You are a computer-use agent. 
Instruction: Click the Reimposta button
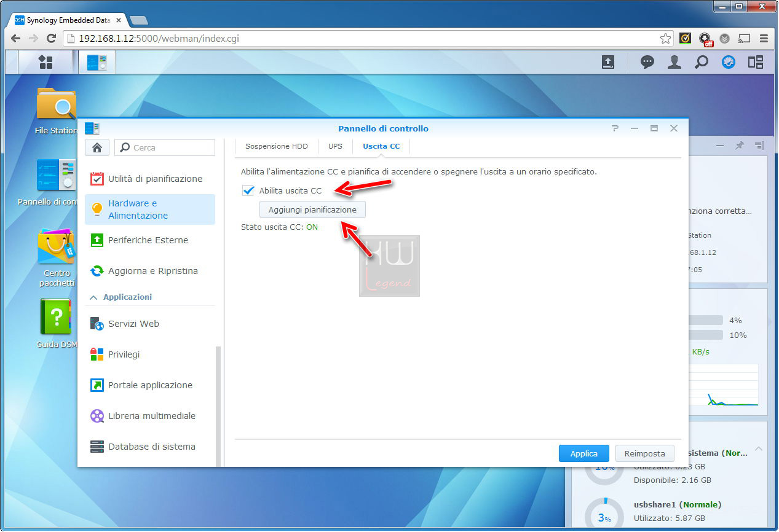pos(645,453)
